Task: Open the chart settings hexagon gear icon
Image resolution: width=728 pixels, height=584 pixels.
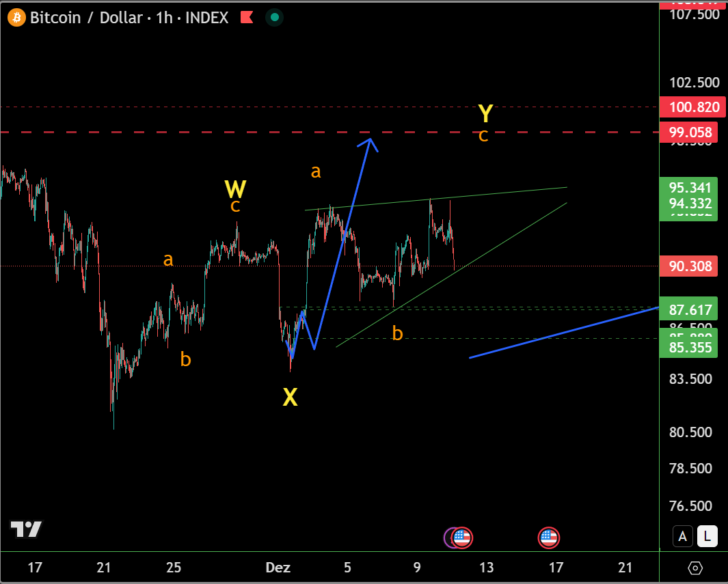Action: [x=695, y=568]
